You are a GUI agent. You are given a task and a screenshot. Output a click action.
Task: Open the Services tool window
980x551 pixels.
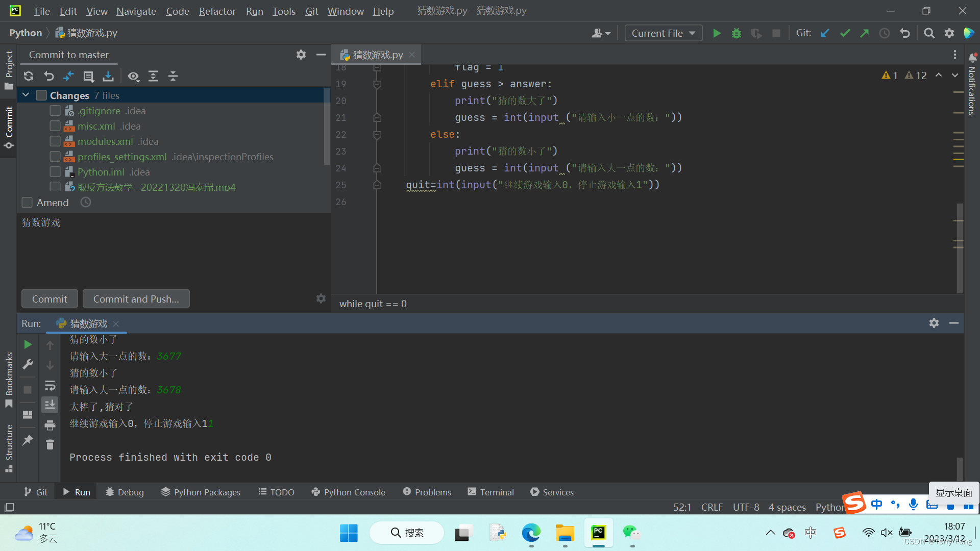(552, 492)
